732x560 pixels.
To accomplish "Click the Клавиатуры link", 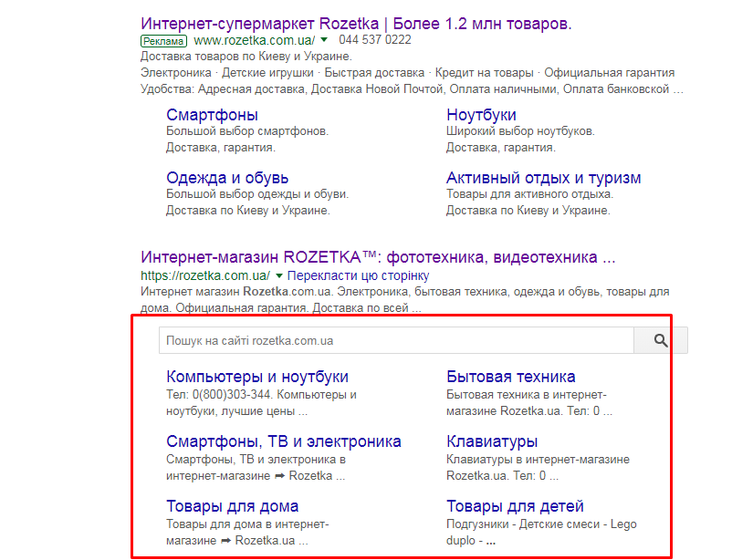I will pyautogui.click(x=492, y=441).
